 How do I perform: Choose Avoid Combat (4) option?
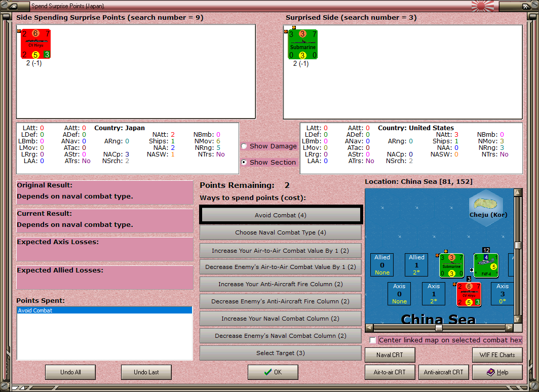[281, 215]
